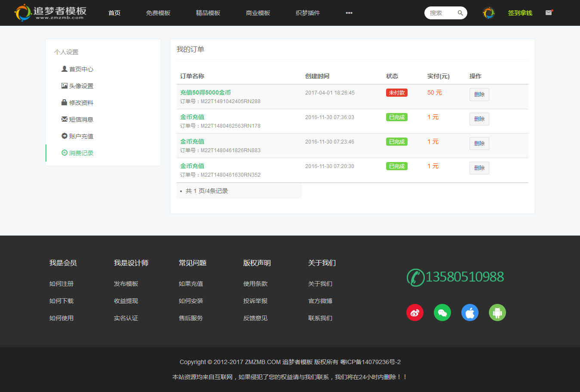
Task: Open the WeChat icon in footer
Action: point(442,312)
